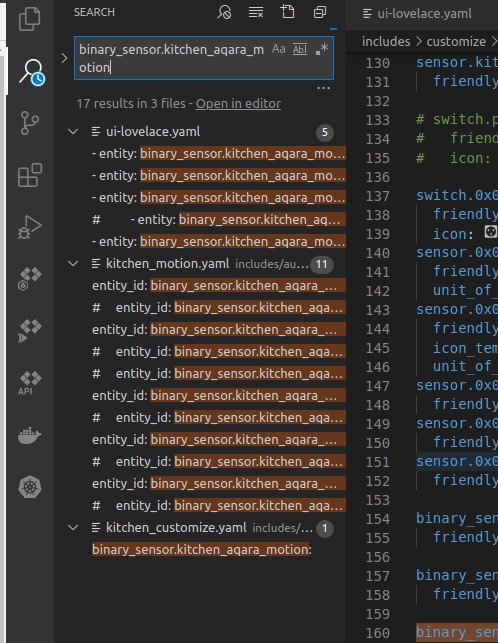This screenshot has width=498, height=643.
Task: Click line number 130 in editor gutter
Action: (x=377, y=63)
